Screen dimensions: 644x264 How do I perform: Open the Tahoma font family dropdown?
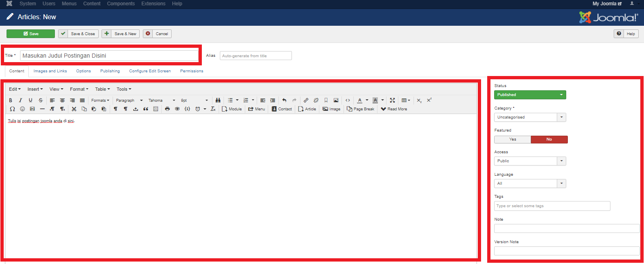click(162, 100)
